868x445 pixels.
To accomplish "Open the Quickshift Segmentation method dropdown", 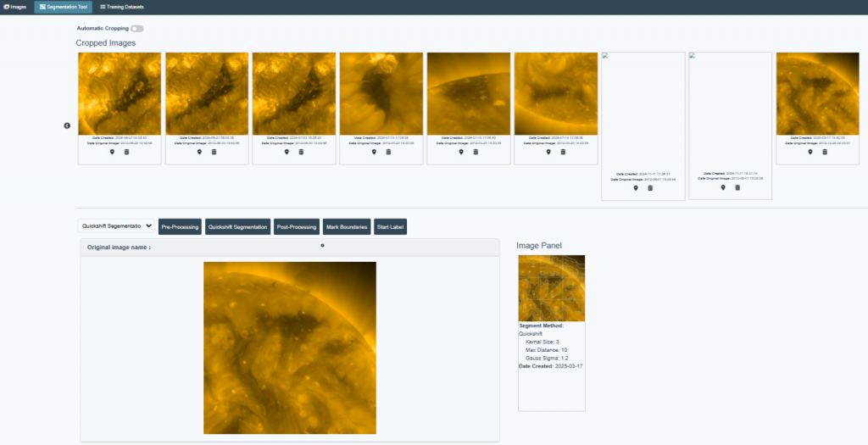I will point(115,226).
